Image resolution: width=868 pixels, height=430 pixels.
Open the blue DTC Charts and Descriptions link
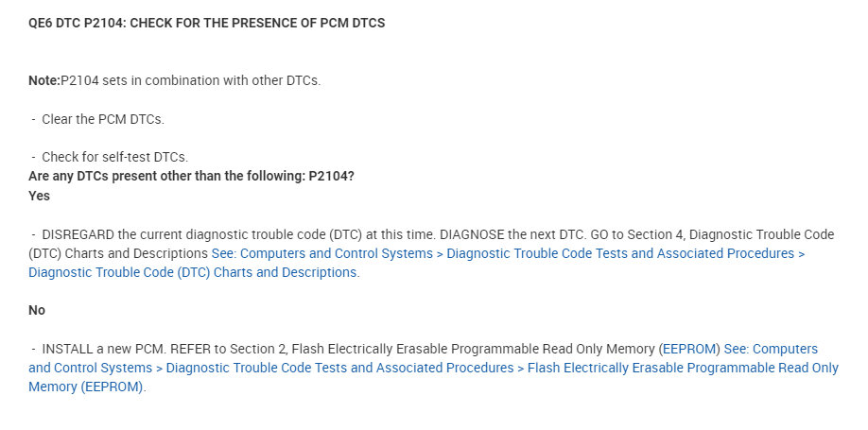193,272
